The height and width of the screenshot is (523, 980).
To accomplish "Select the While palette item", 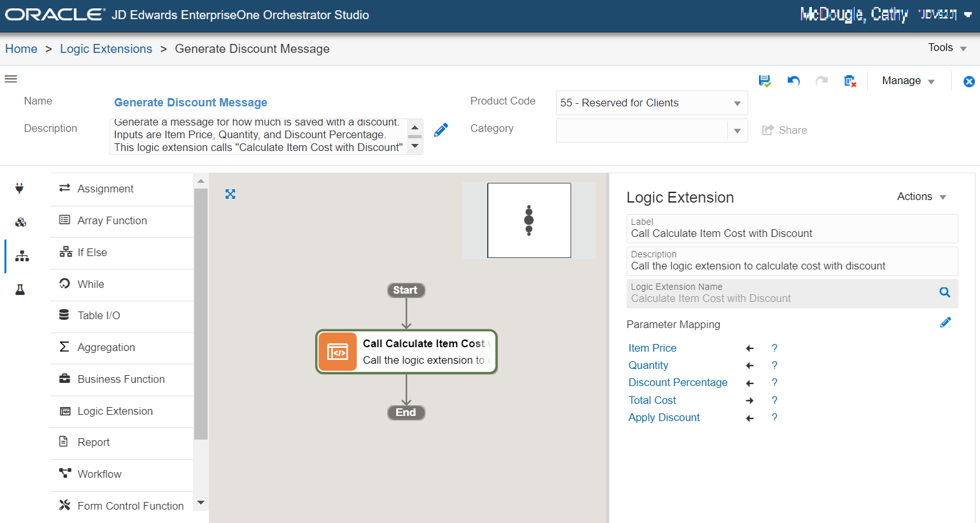I will pos(122,284).
